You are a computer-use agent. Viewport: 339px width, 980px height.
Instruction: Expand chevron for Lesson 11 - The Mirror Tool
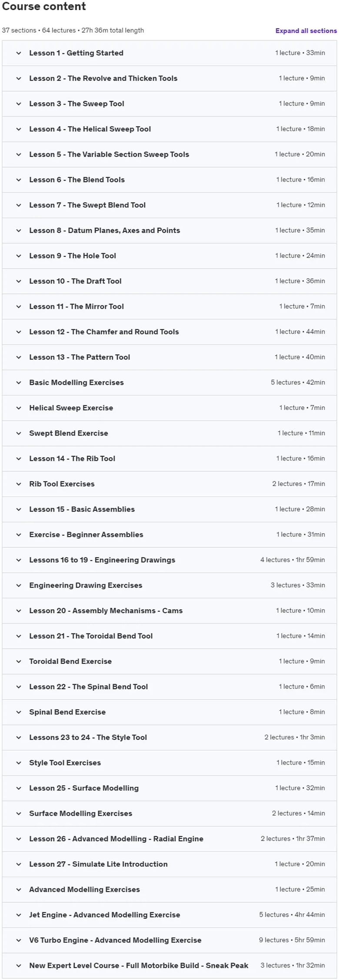(19, 307)
